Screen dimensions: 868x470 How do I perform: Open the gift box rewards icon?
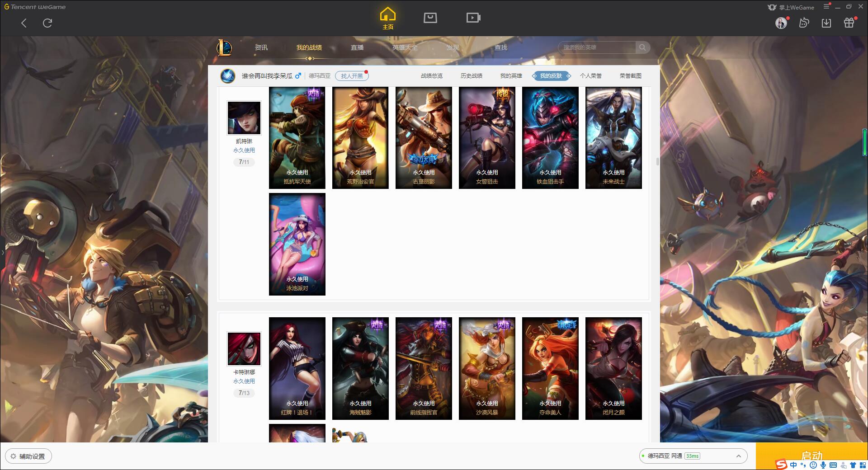(849, 23)
